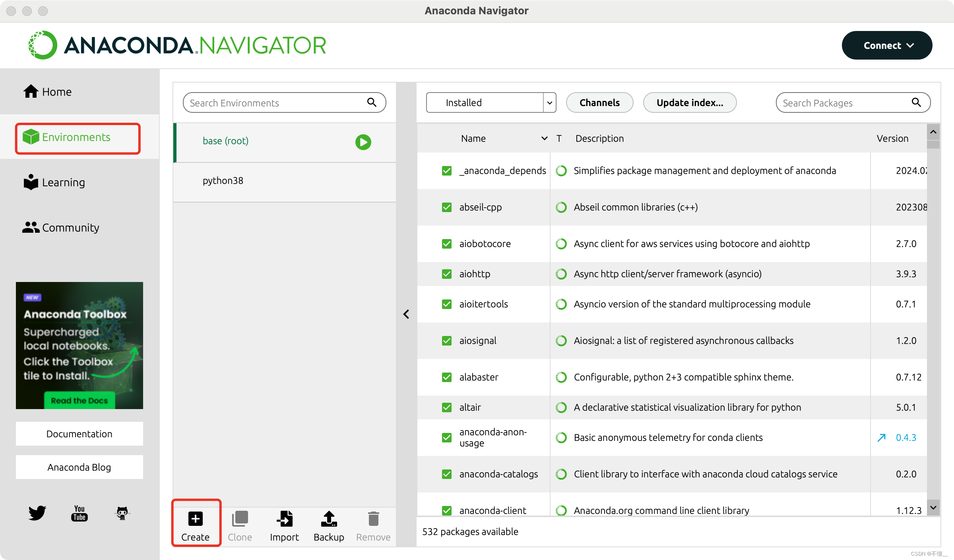
Task: Select the python38 environment
Action: tap(223, 181)
